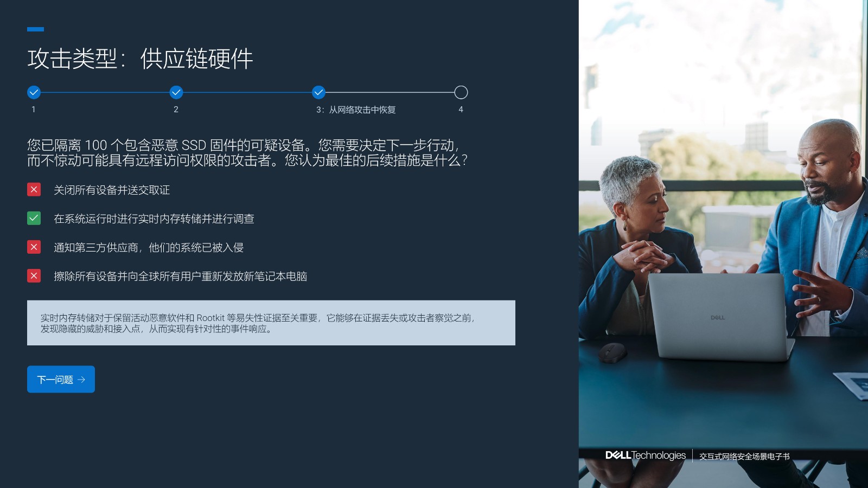868x488 pixels.
Task: Click progress line between steps 3 and 4
Action: (x=390, y=93)
